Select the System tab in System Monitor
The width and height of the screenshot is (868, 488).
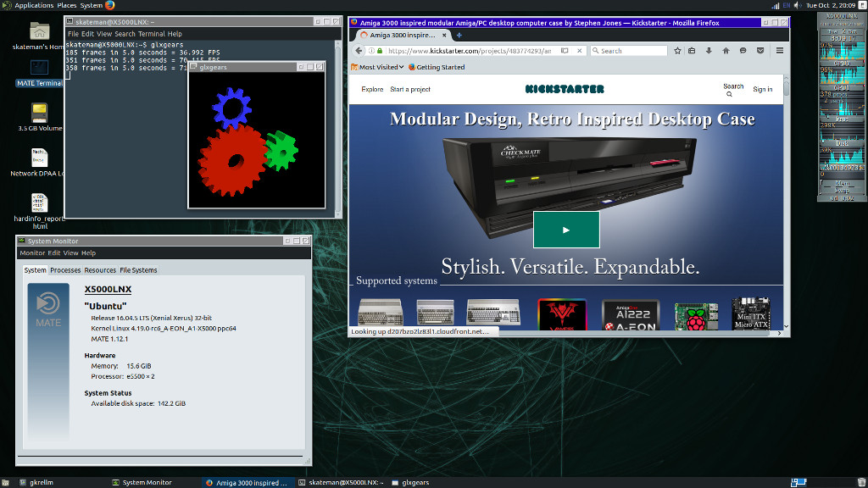tap(35, 270)
